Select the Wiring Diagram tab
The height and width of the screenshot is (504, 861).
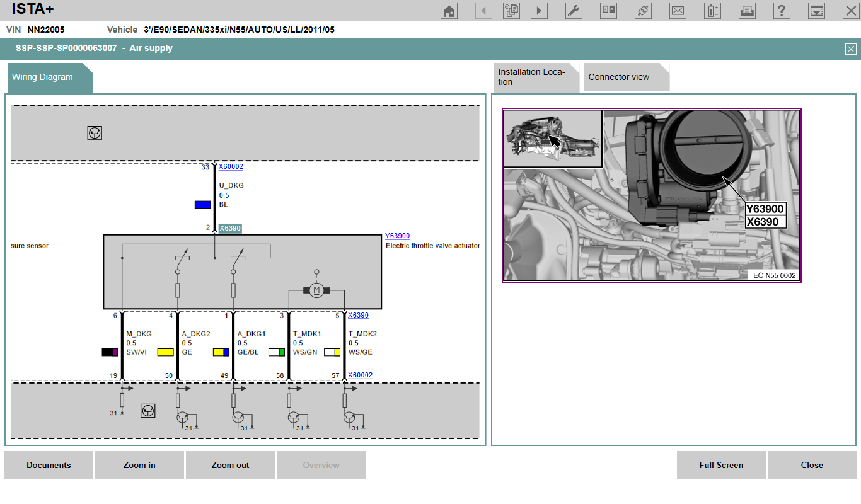43,77
